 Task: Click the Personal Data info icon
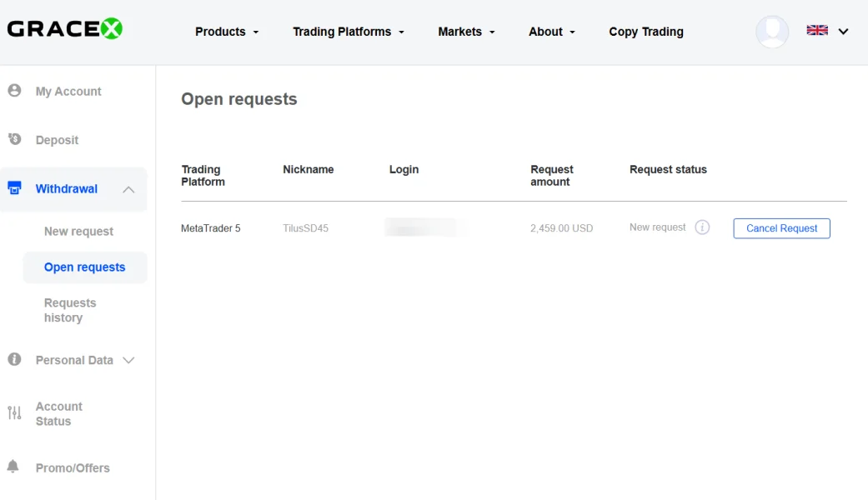pos(14,359)
